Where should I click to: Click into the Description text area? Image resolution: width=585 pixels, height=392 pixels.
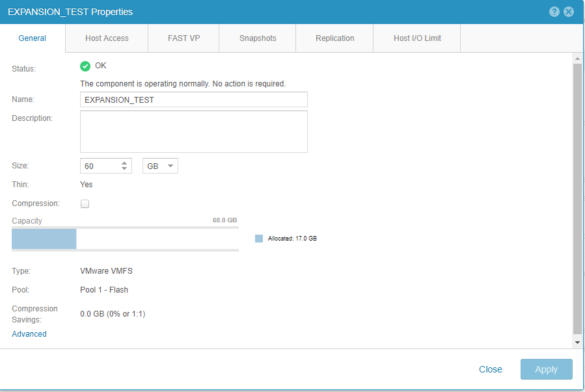point(194,131)
